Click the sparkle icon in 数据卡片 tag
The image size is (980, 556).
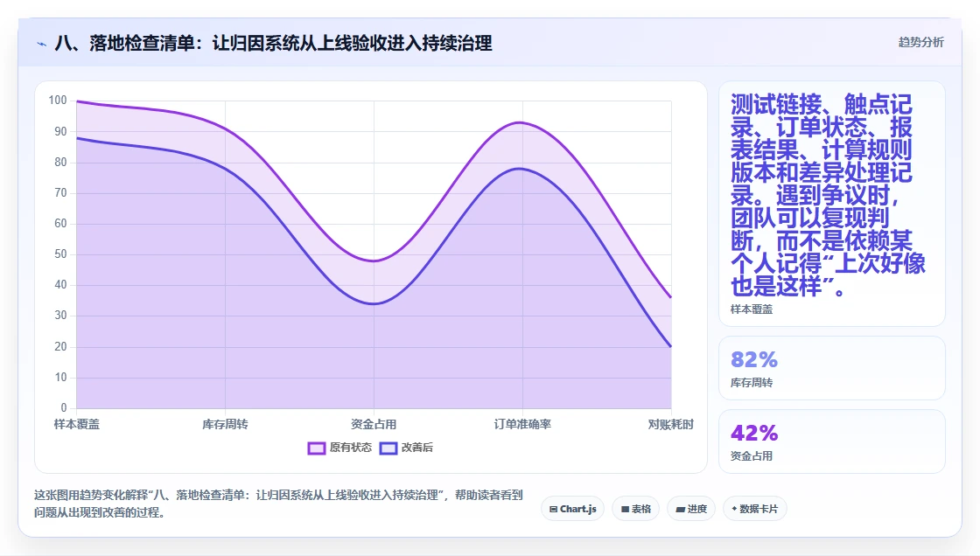click(x=734, y=509)
